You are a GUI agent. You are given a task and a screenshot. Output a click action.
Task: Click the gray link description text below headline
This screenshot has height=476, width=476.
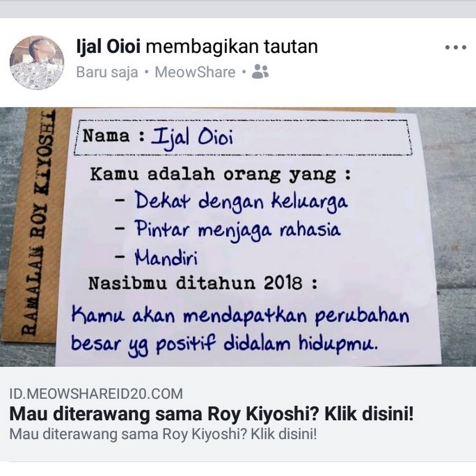point(163,434)
